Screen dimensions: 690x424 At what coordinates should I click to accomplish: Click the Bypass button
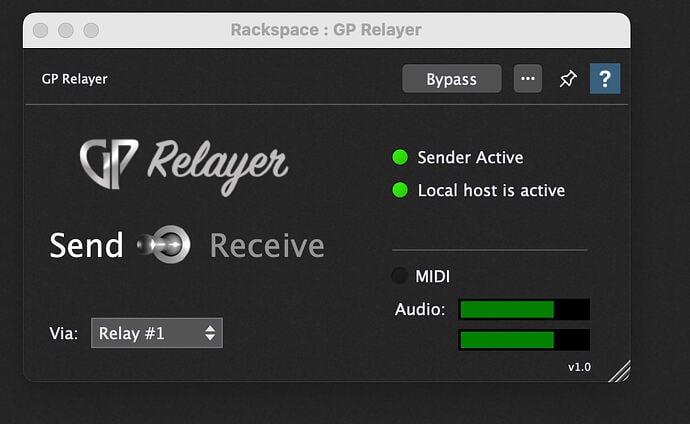[x=451, y=79]
